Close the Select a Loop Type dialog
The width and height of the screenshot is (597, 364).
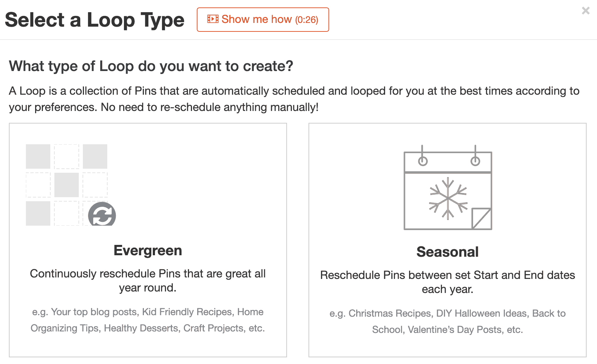(586, 10)
